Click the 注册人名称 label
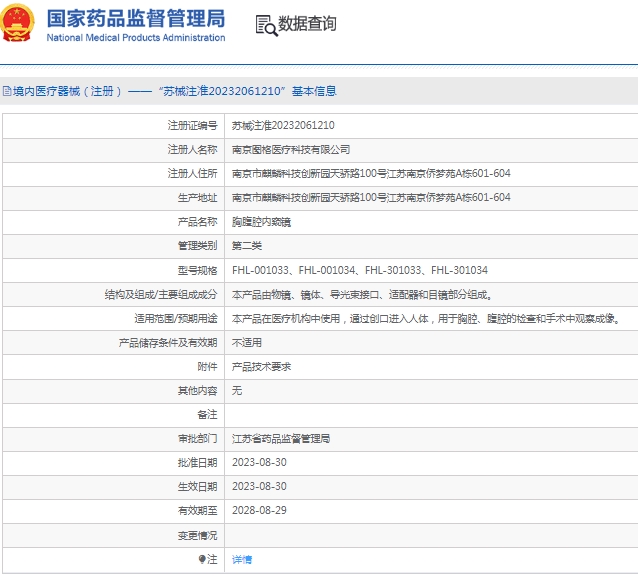 pos(192,149)
